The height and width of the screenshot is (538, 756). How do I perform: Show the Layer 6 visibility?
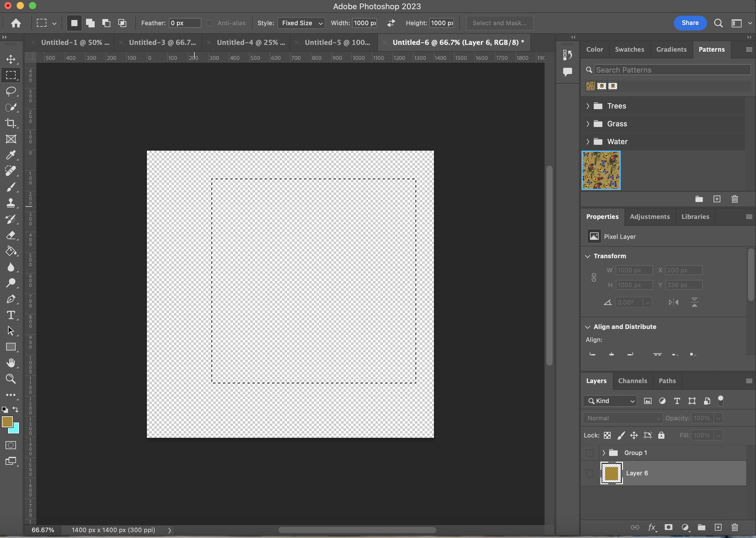(590, 473)
